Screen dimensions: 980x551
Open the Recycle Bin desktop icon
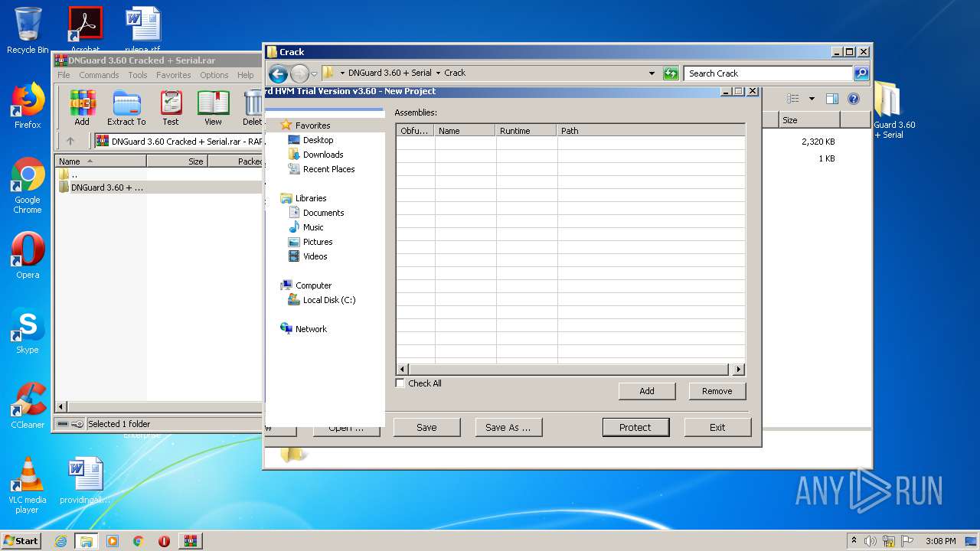click(28, 31)
